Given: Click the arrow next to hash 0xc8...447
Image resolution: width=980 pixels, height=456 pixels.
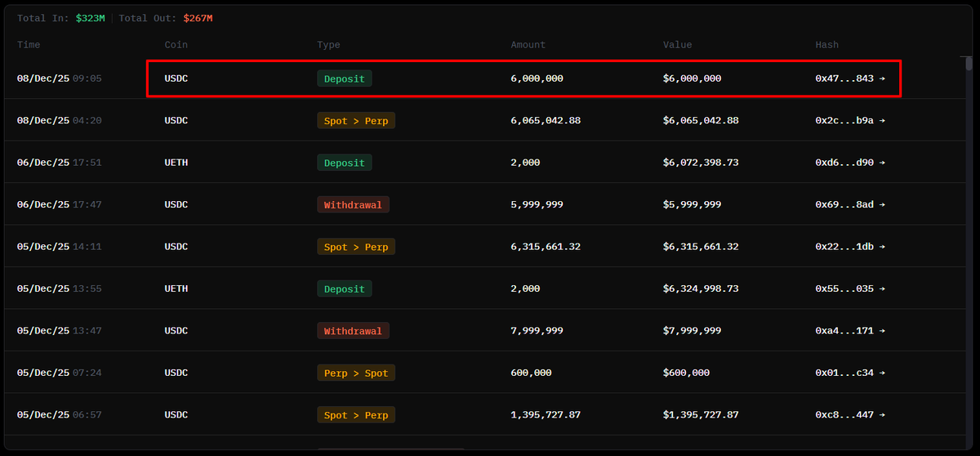Looking at the screenshot, I should click(882, 415).
